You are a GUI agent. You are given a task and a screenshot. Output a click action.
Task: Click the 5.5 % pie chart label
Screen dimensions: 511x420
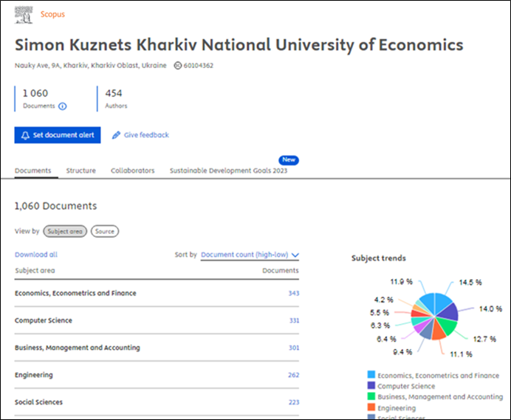click(x=380, y=313)
